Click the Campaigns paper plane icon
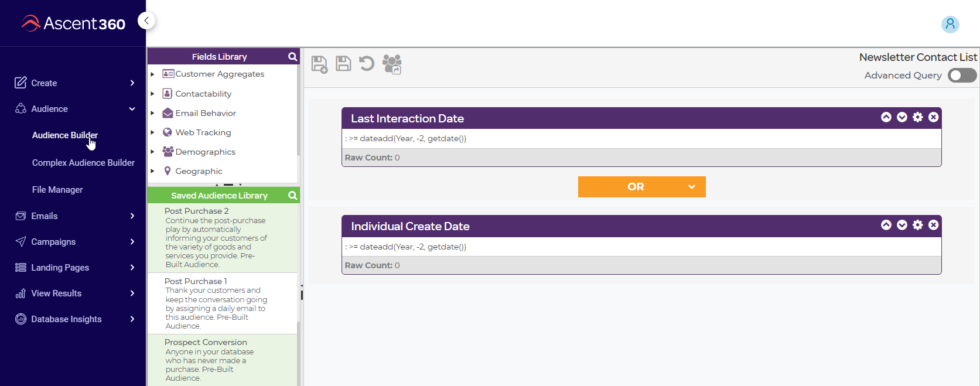Screen dimensions: 980x386 (x=21, y=242)
